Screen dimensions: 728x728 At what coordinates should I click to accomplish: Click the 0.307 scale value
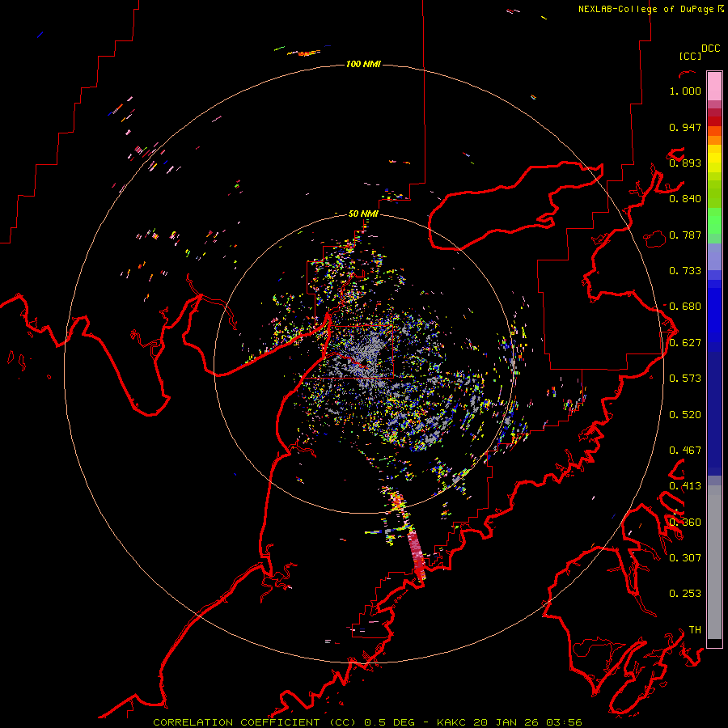coord(685,557)
